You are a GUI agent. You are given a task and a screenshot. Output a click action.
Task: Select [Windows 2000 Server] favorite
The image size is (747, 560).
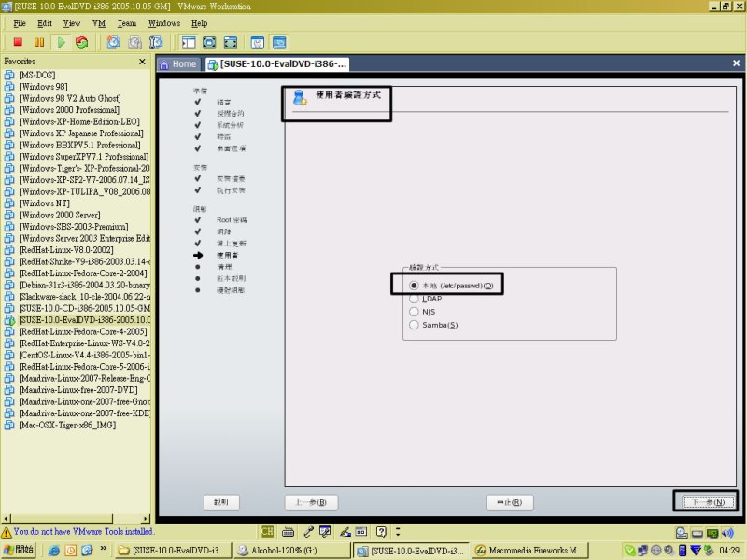click(x=60, y=215)
